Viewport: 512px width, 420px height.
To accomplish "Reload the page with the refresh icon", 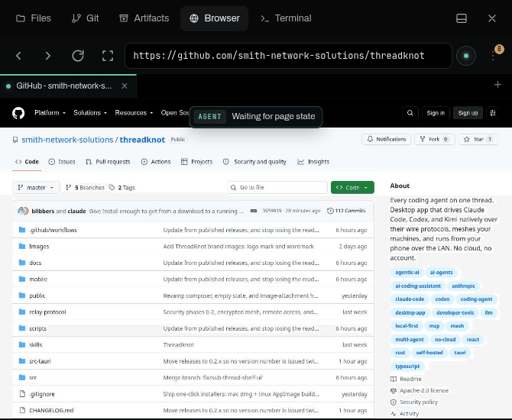I will (x=78, y=56).
